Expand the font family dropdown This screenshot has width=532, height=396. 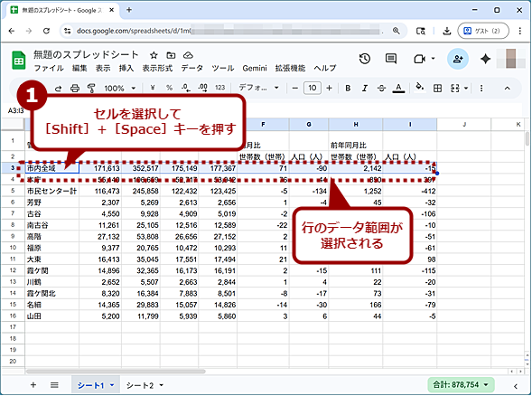(259, 88)
